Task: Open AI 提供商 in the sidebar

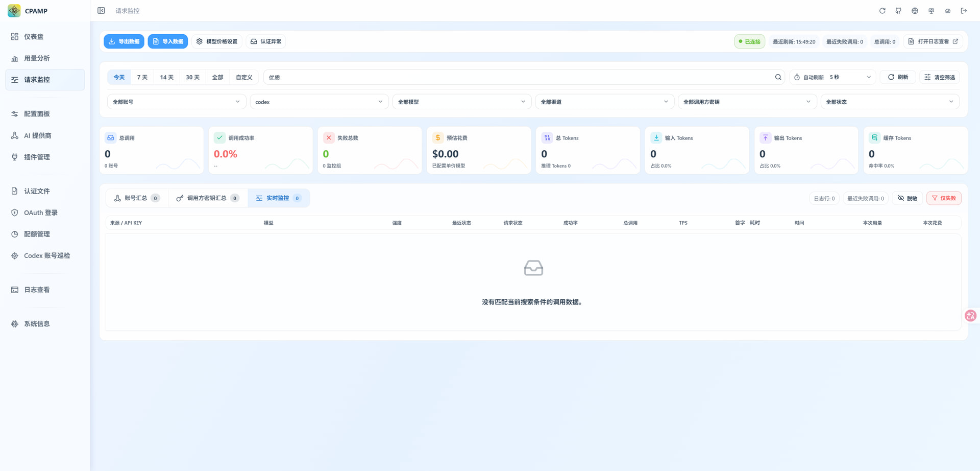Action: point(45,135)
